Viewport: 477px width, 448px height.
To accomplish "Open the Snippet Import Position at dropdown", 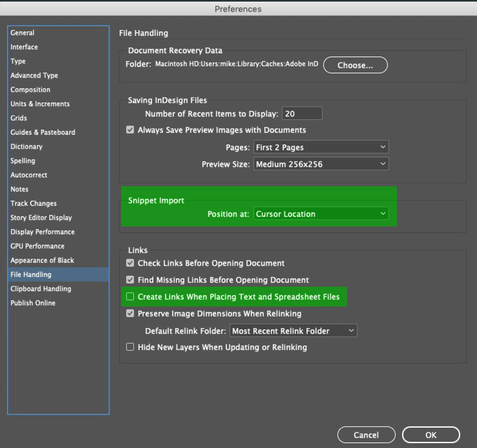I will [321, 214].
